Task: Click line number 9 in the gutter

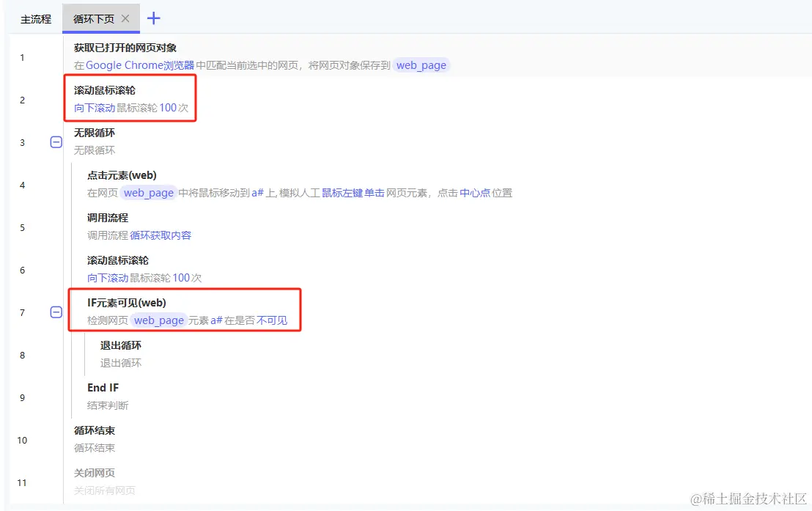Action: click(22, 397)
